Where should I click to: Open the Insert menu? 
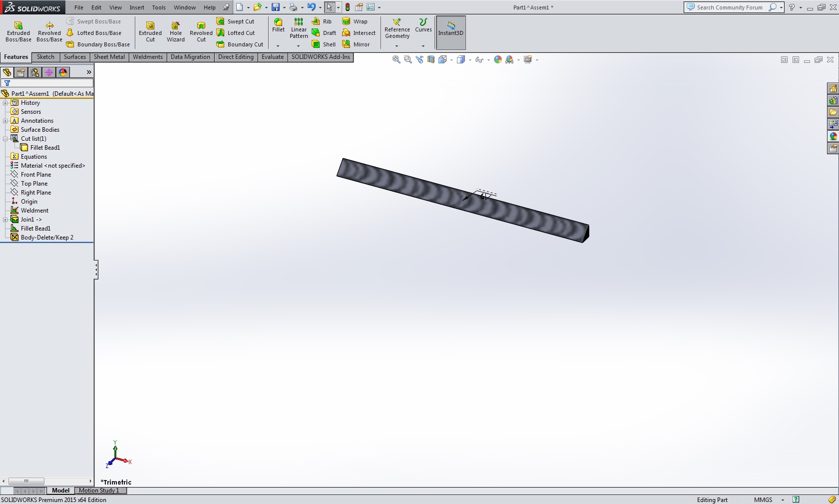[137, 7]
